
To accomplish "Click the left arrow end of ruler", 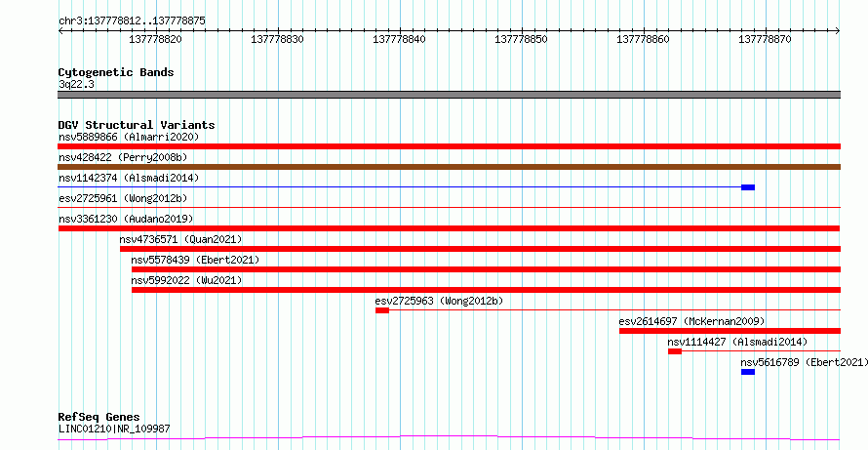I will point(60,31).
